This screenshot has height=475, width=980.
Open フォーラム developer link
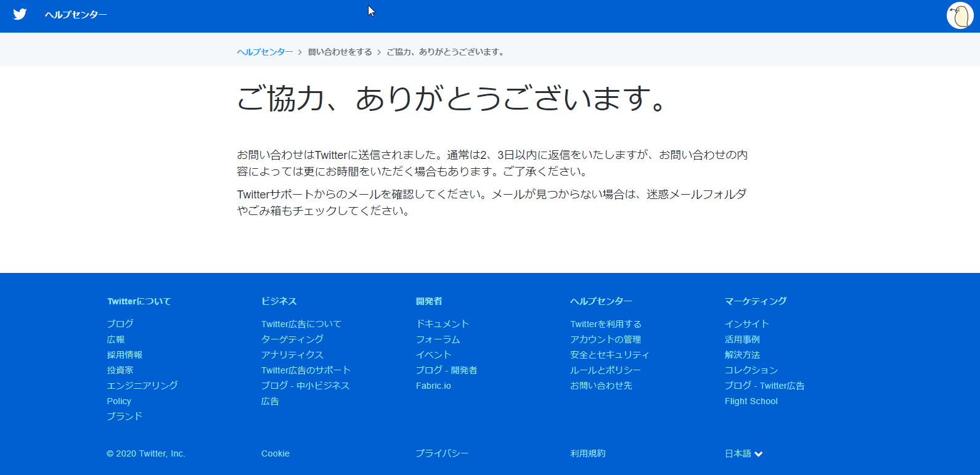438,339
